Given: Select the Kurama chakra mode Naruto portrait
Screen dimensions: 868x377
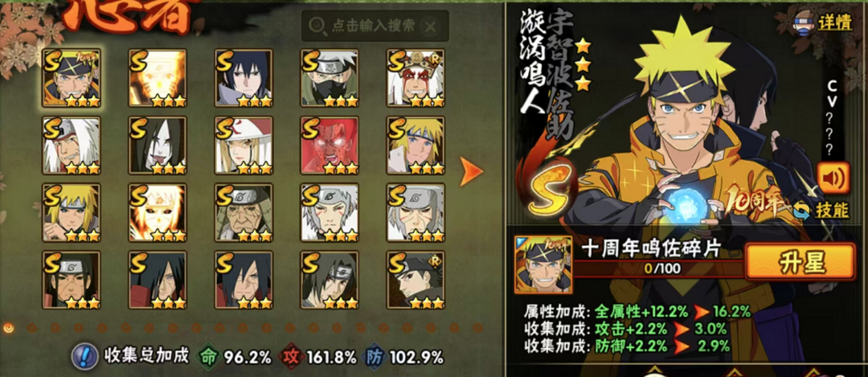Looking at the screenshot, I should point(158,77).
